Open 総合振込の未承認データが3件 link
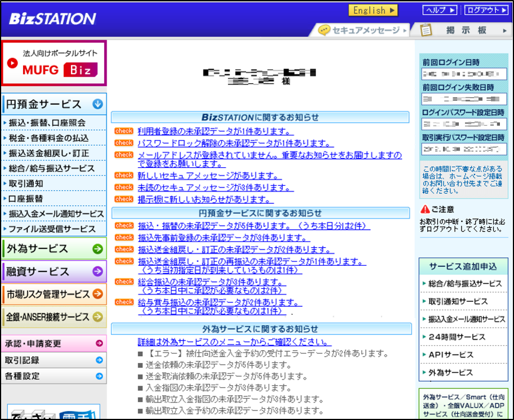Image resolution: width=514 pixels, height=420 pixels. click(212, 286)
